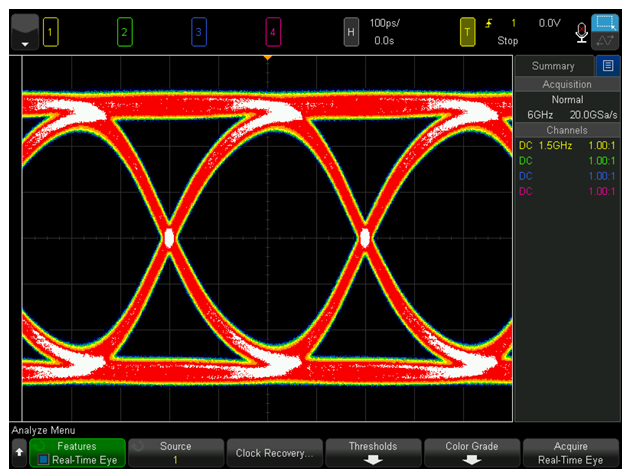Select channel 2 green indicator
The image size is (628, 476).
click(125, 32)
